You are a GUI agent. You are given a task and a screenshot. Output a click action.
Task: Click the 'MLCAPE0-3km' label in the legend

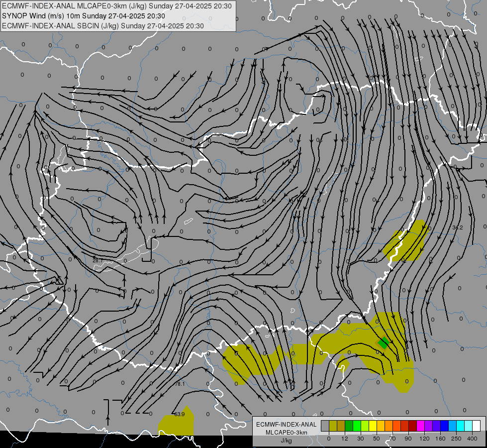(287, 433)
